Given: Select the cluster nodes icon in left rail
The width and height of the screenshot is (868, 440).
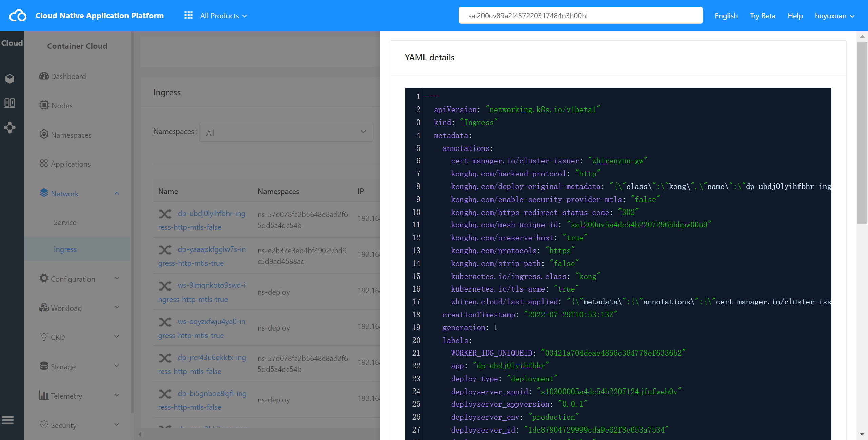Looking at the screenshot, I should (10, 127).
